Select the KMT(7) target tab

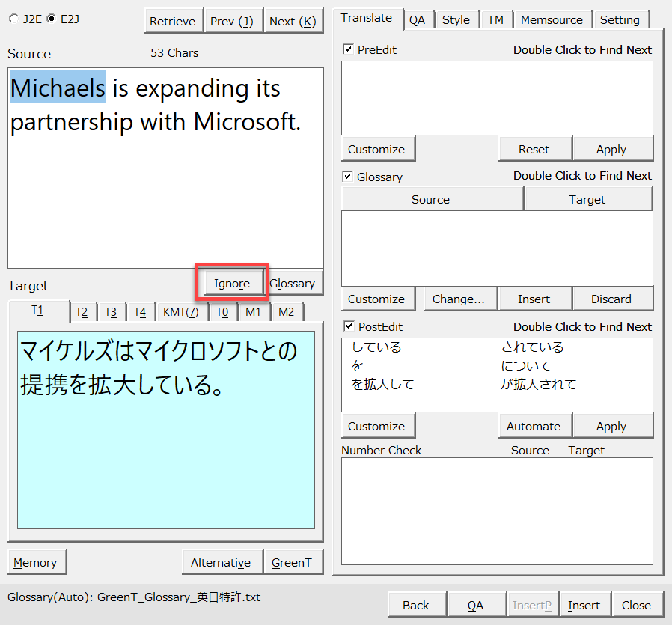point(180,312)
